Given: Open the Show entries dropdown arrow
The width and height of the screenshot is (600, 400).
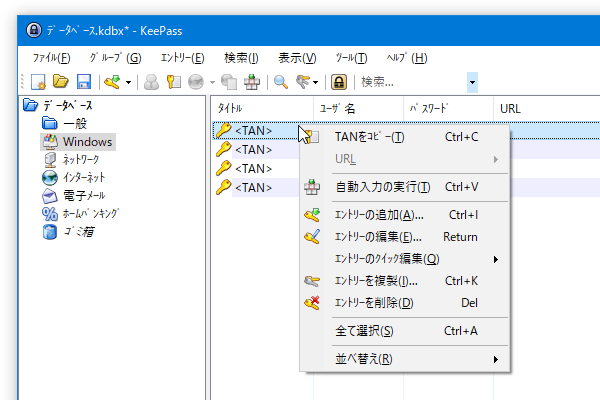Looking at the screenshot, I should [315, 82].
